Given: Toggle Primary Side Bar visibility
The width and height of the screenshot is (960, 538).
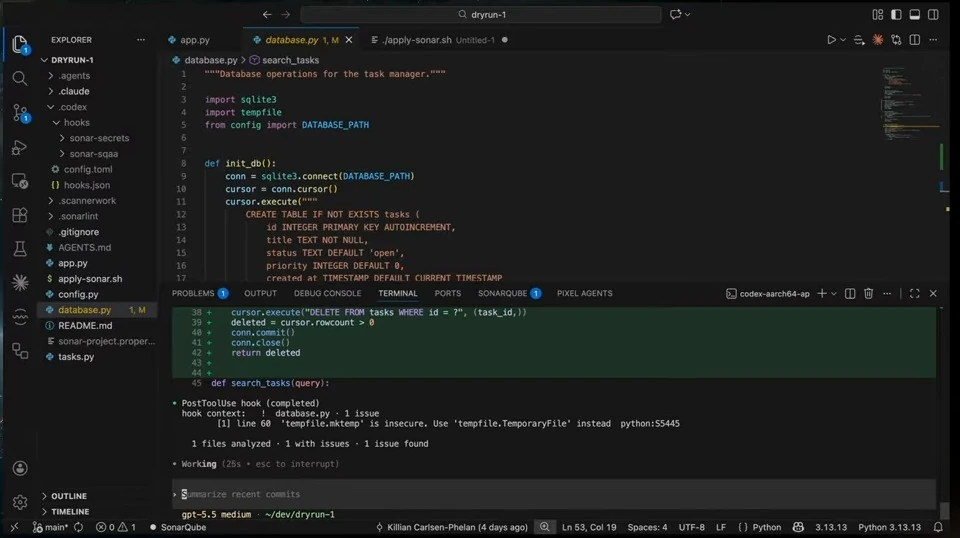Looking at the screenshot, I should coord(896,14).
